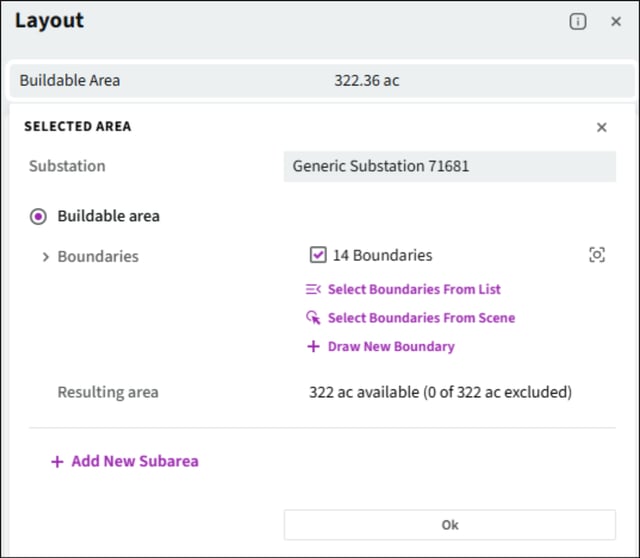
Task: Open Select Boundaries From List
Action: tap(414, 289)
